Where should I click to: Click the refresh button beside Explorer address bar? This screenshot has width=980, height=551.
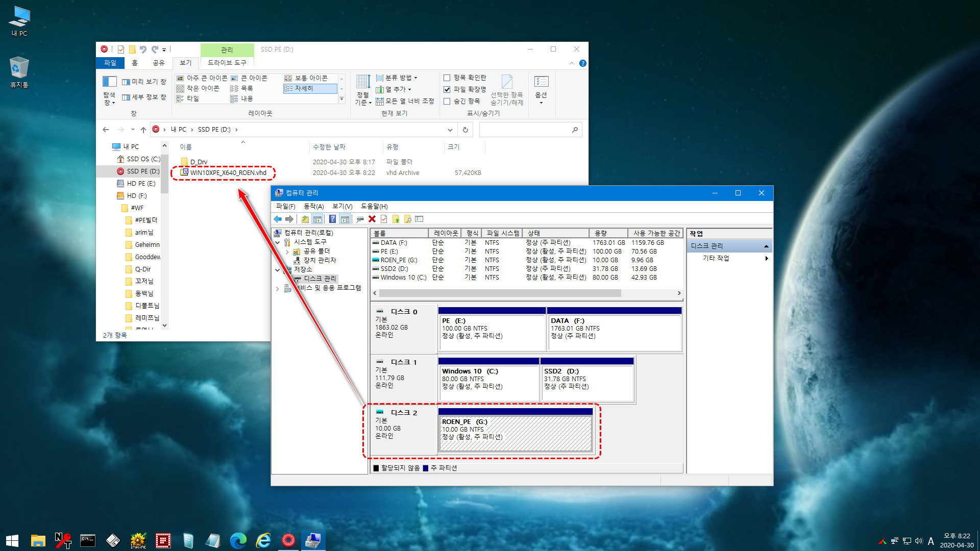pyautogui.click(x=465, y=130)
